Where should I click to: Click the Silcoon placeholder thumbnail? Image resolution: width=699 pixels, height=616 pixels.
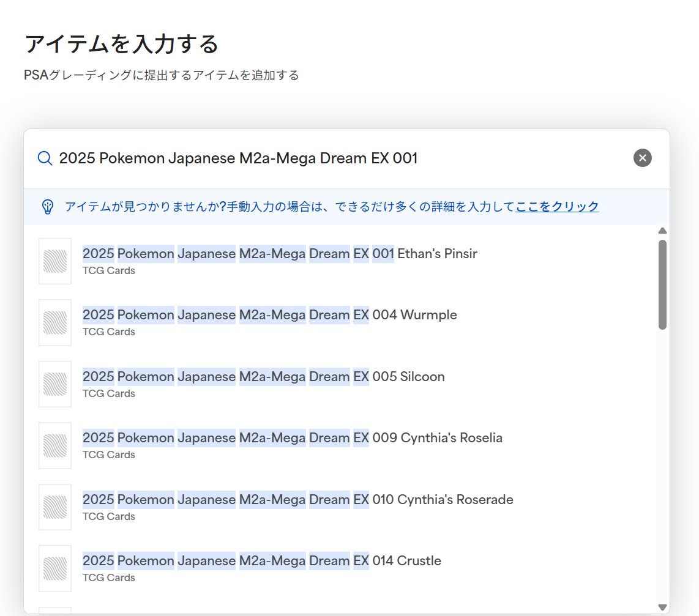click(55, 384)
